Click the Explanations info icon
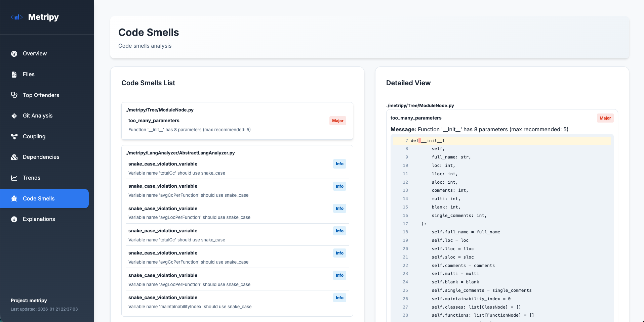 pos(14,219)
